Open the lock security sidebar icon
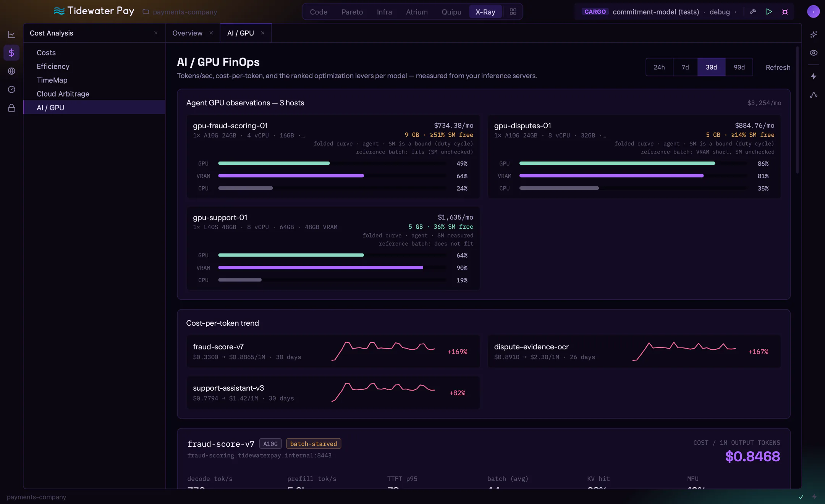Viewport: 825px width, 504px height. pos(11,108)
